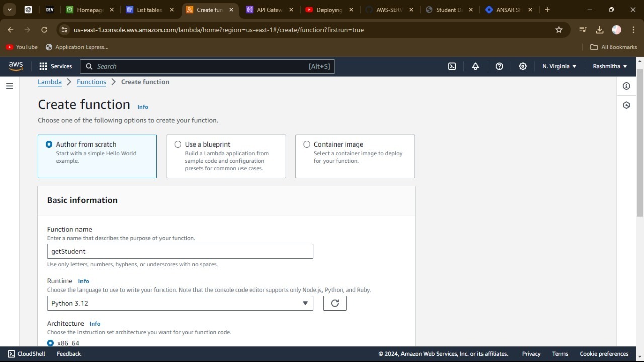Select Container image option
Viewport: 644px width, 362px height.
click(x=355, y=156)
